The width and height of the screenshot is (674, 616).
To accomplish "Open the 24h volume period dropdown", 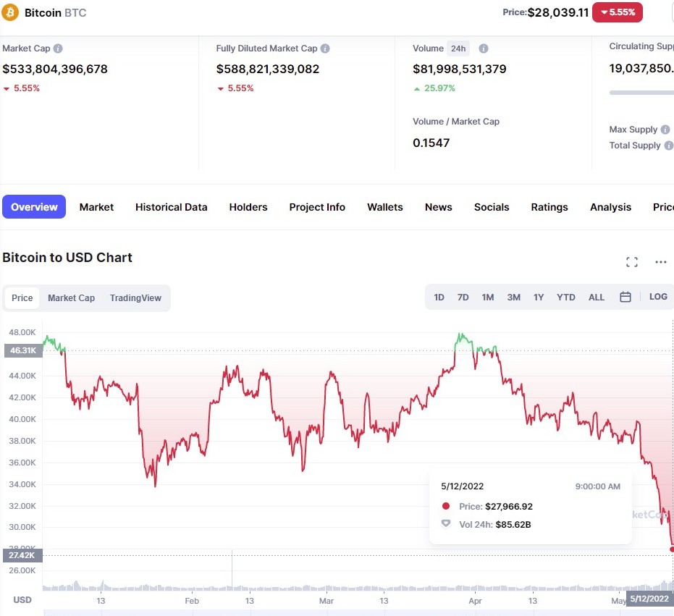I will click(x=458, y=48).
